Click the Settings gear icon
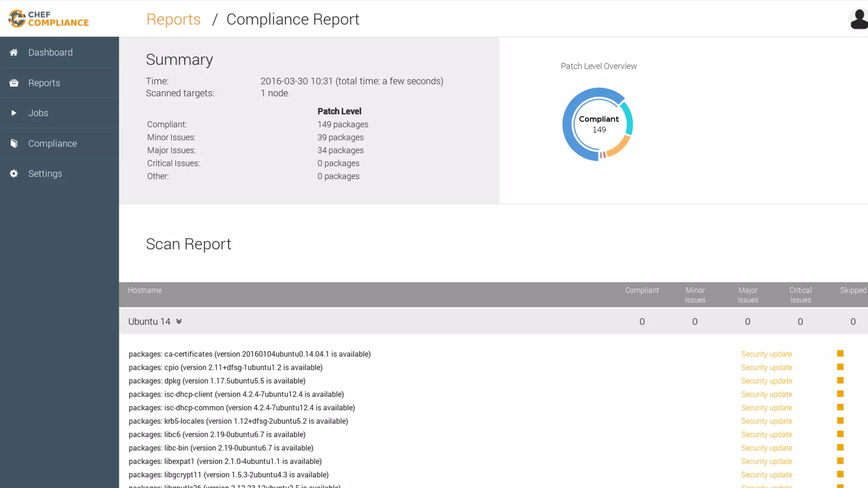 tap(14, 174)
